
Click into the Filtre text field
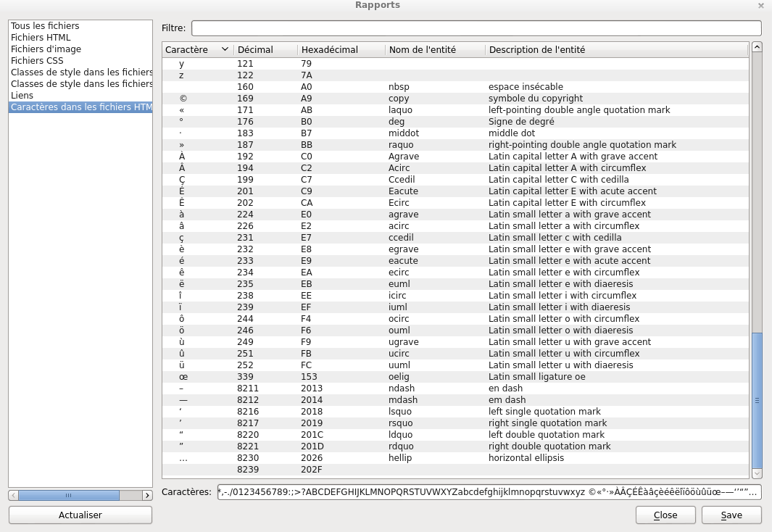click(476, 28)
